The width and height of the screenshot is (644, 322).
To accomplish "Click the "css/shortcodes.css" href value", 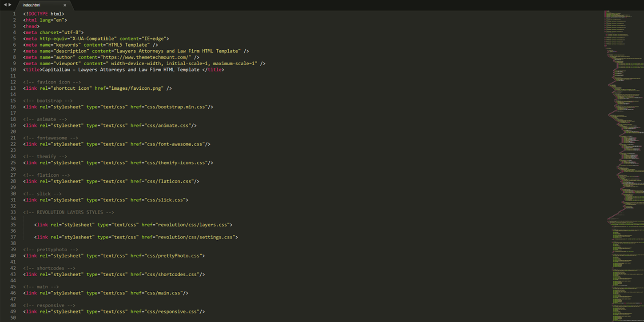I will pos(173,275).
